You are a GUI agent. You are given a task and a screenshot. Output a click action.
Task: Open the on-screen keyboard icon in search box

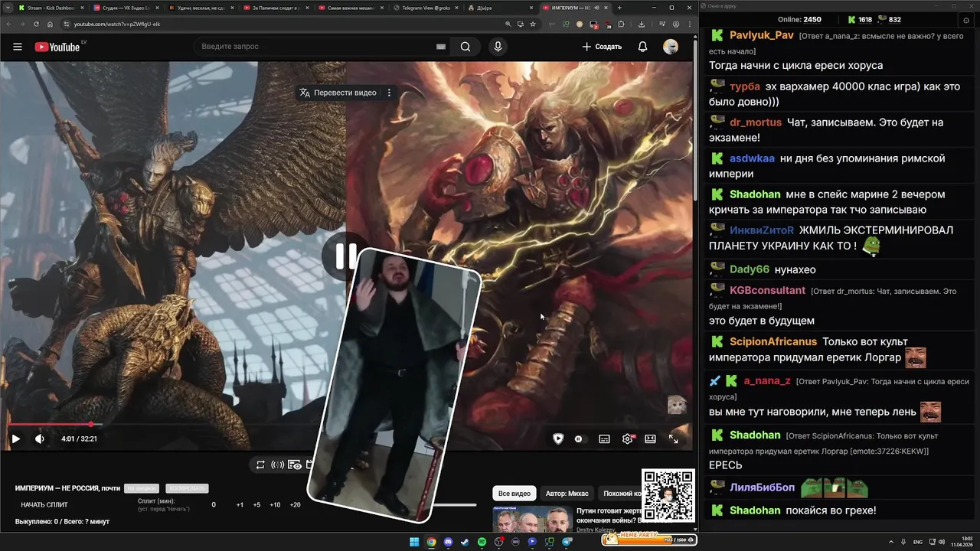click(x=441, y=47)
